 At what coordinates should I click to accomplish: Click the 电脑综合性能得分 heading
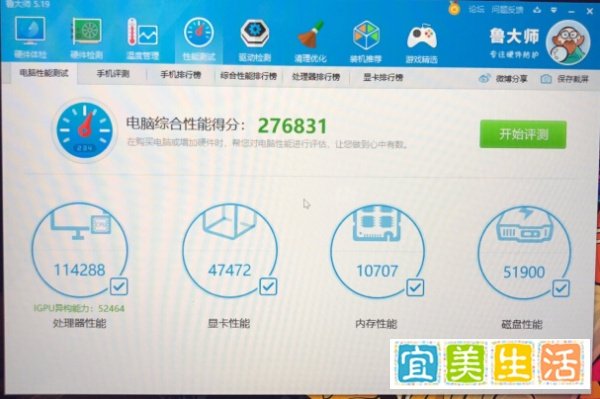pyautogui.click(x=186, y=124)
